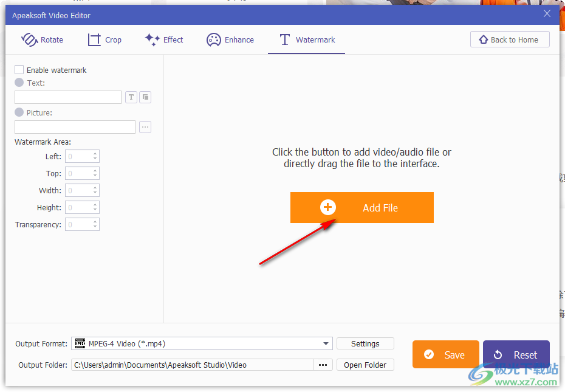565x392 pixels.
Task: Enable watermark checkbox
Action: pos(19,70)
